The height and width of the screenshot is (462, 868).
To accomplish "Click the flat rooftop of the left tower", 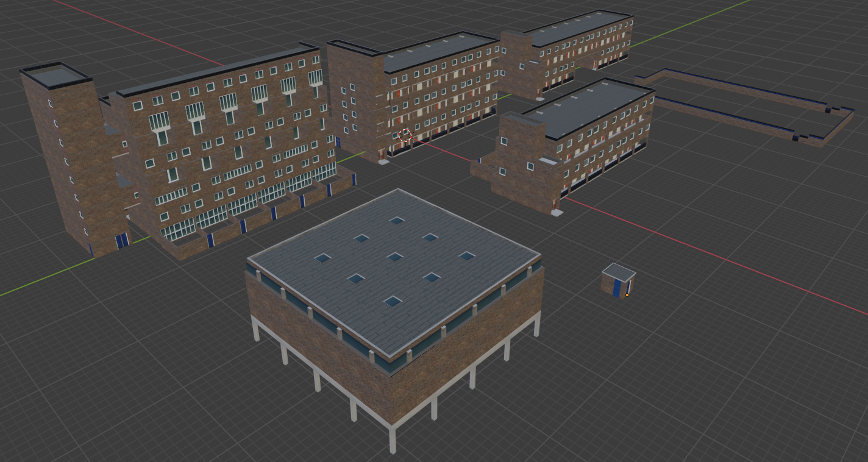I will [55, 77].
